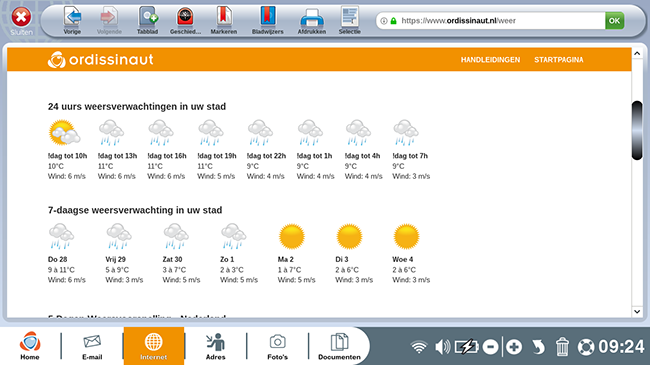Click the rain icon above 'tot 13h'

tap(112, 133)
